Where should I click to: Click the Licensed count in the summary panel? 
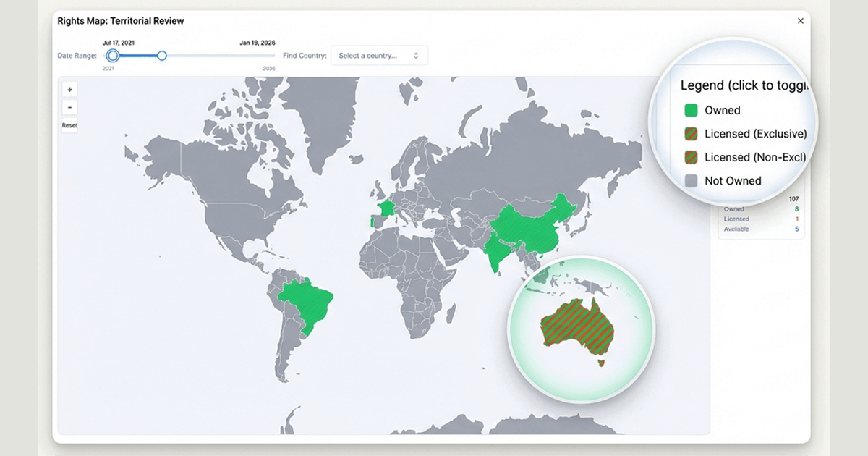[x=796, y=219]
